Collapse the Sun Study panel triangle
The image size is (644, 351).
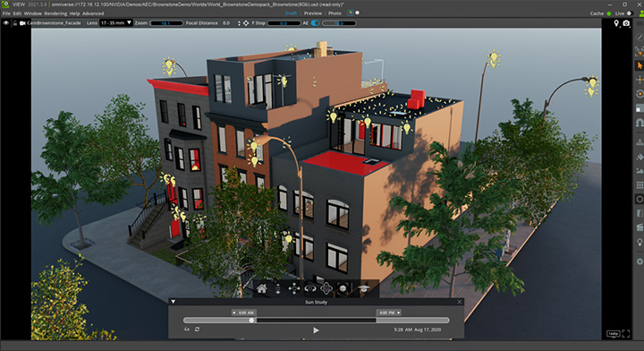[x=173, y=302]
